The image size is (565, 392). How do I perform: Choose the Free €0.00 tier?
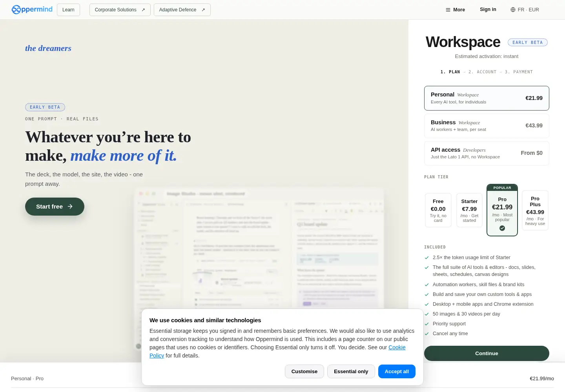coord(438,210)
